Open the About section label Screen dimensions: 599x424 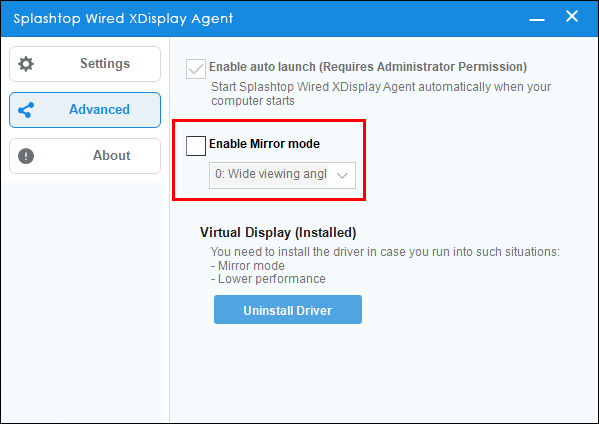pos(112,155)
